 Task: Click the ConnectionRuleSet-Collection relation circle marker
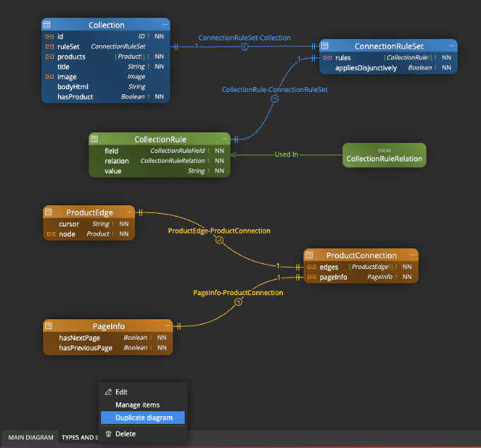(245, 47)
